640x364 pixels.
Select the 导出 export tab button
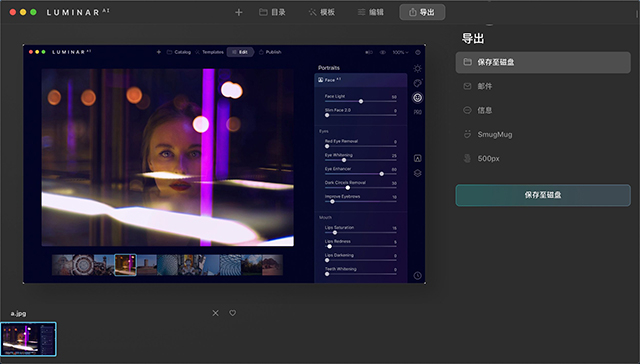click(422, 12)
